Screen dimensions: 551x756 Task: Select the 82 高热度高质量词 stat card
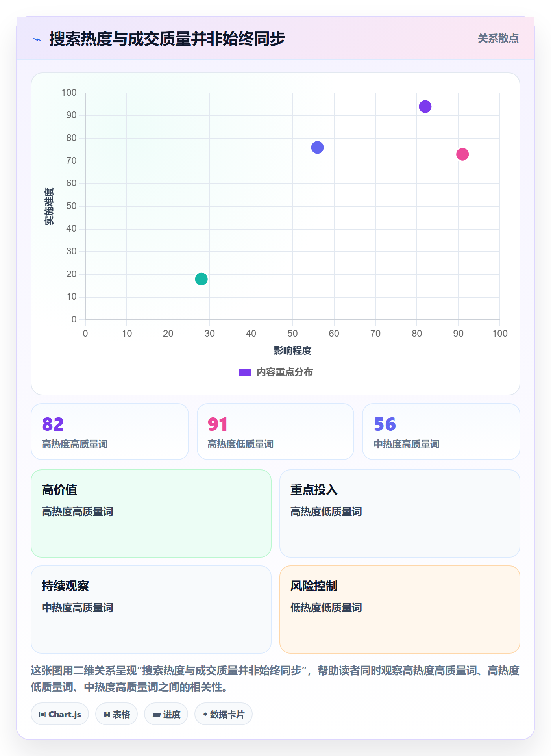pyautogui.click(x=110, y=432)
